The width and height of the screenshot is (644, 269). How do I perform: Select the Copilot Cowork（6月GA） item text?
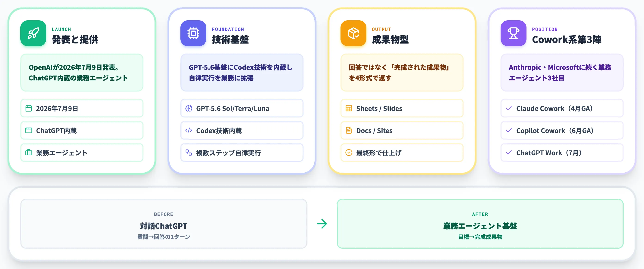tap(555, 131)
